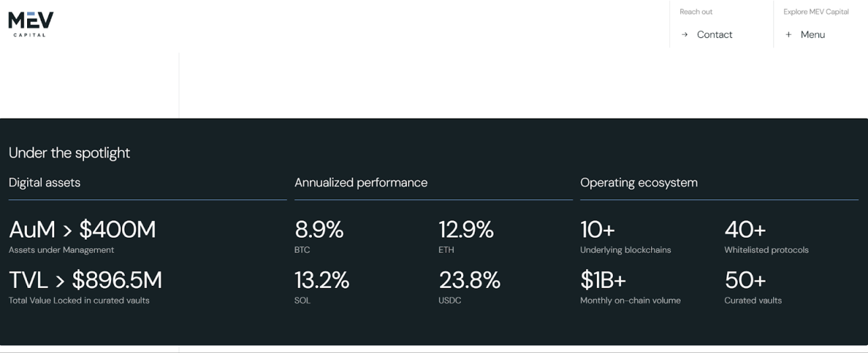Click the plus icon beside Menu
The width and height of the screenshot is (868, 353).
click(789, 35)
